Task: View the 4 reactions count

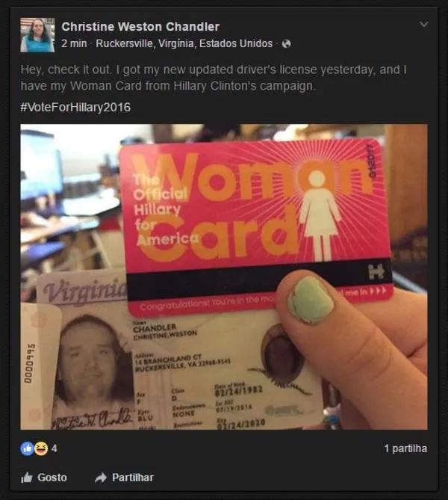Action: point(55,448)
